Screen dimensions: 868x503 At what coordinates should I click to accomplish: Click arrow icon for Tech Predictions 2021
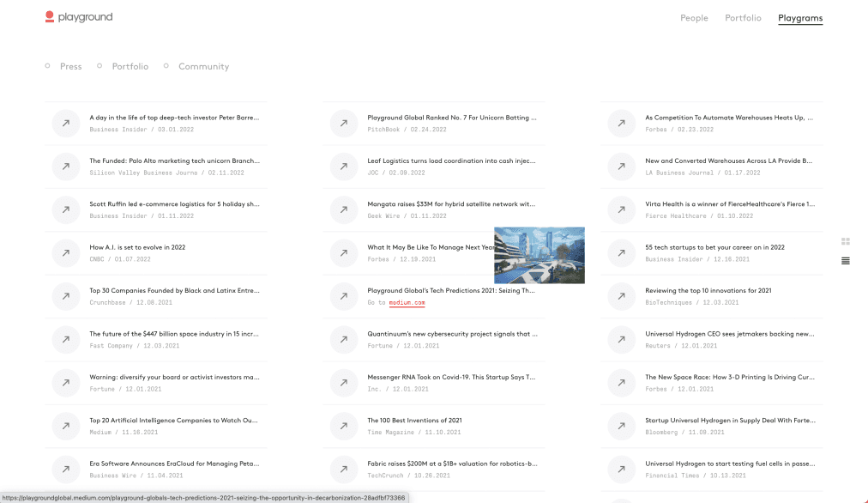pyautogui.click(x=344, y=296)
